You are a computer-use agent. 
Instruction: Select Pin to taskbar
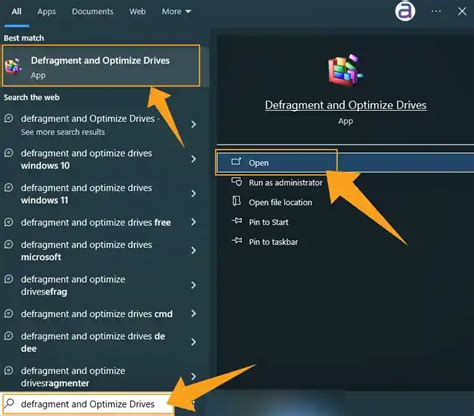pyautogui.click(x=273, y=242)
